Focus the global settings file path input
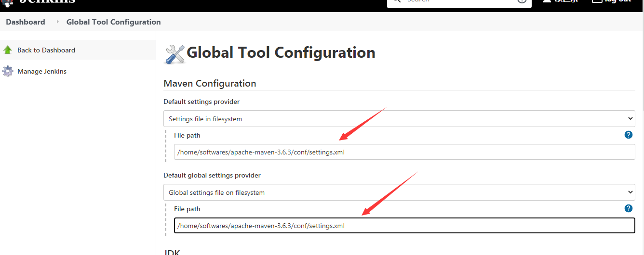The width and height of the screenshot is (644, 255). [x=404, y=226]
